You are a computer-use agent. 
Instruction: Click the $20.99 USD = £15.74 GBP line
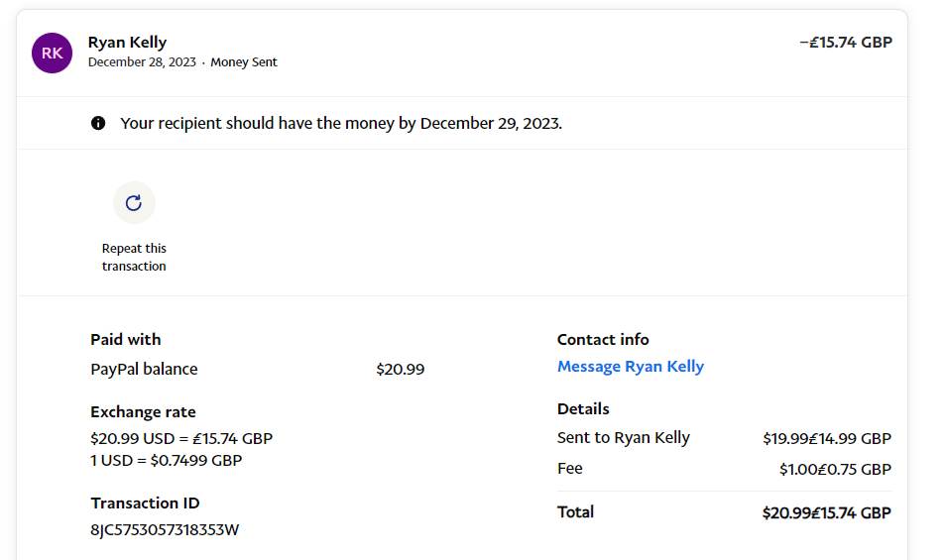(181, 438)
